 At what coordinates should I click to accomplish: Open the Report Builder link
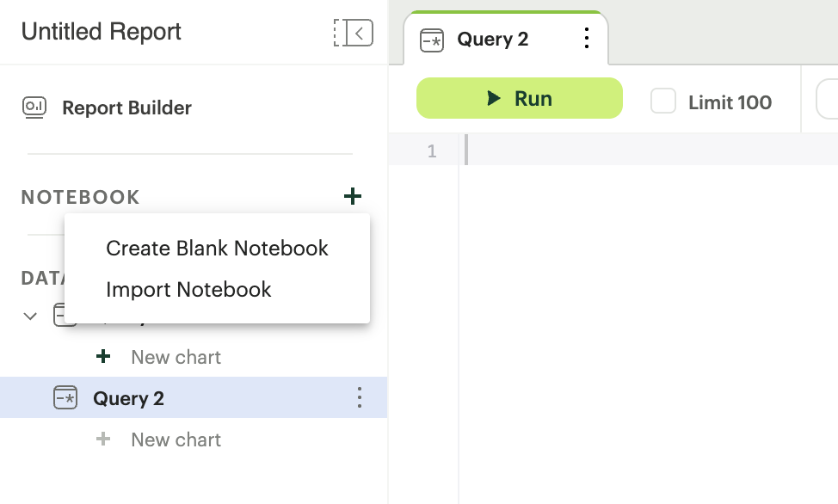126,108
